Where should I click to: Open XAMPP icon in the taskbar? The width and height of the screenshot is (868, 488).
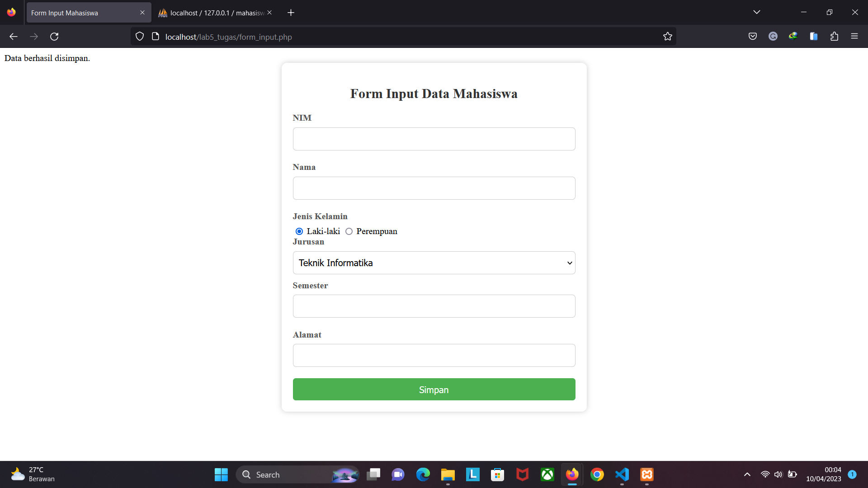[x=647, y=474]
